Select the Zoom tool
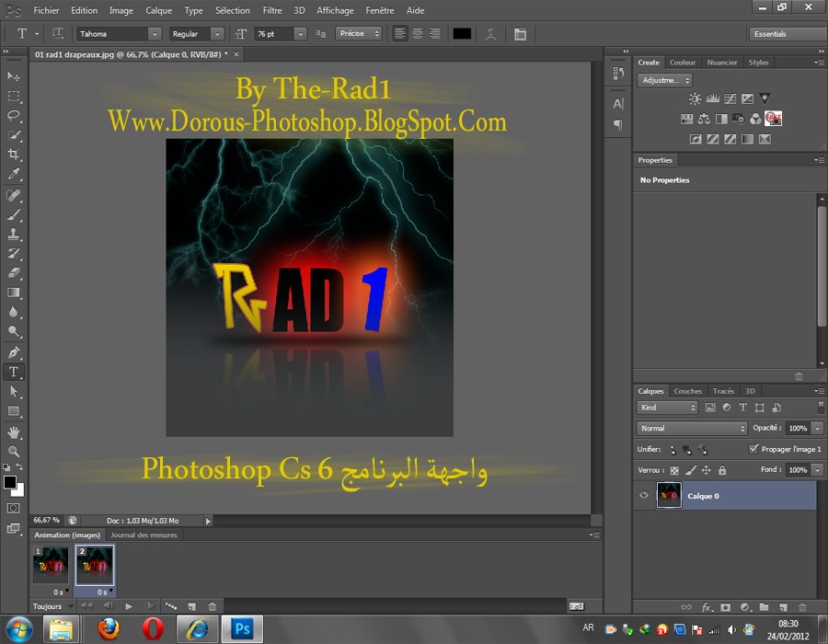The image size is (828, 644). pos(14,452)
